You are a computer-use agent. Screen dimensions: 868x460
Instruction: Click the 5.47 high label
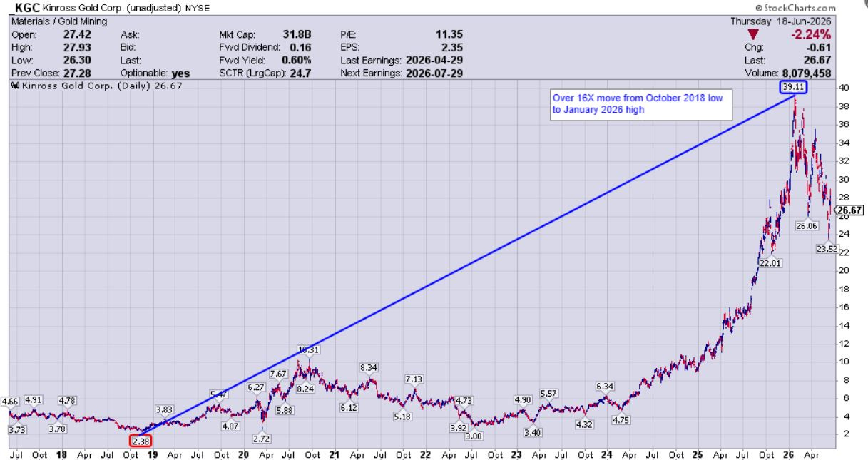[219, 394]
